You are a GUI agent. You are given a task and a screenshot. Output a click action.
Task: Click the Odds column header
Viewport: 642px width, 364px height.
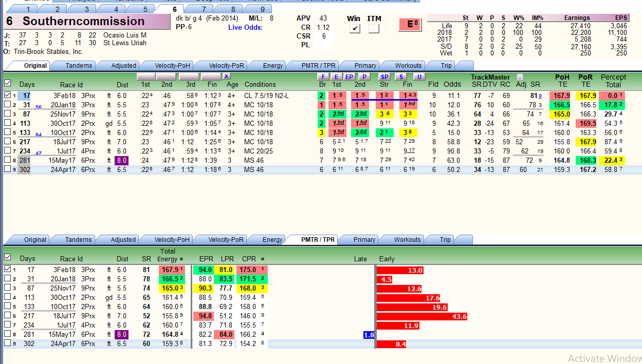pos(452,84)
